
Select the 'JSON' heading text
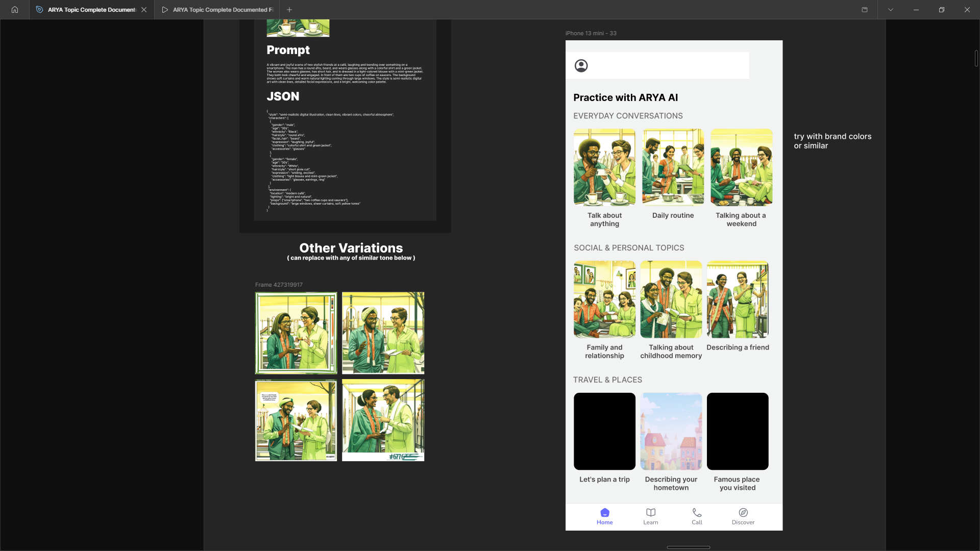[x=283, y=96]
